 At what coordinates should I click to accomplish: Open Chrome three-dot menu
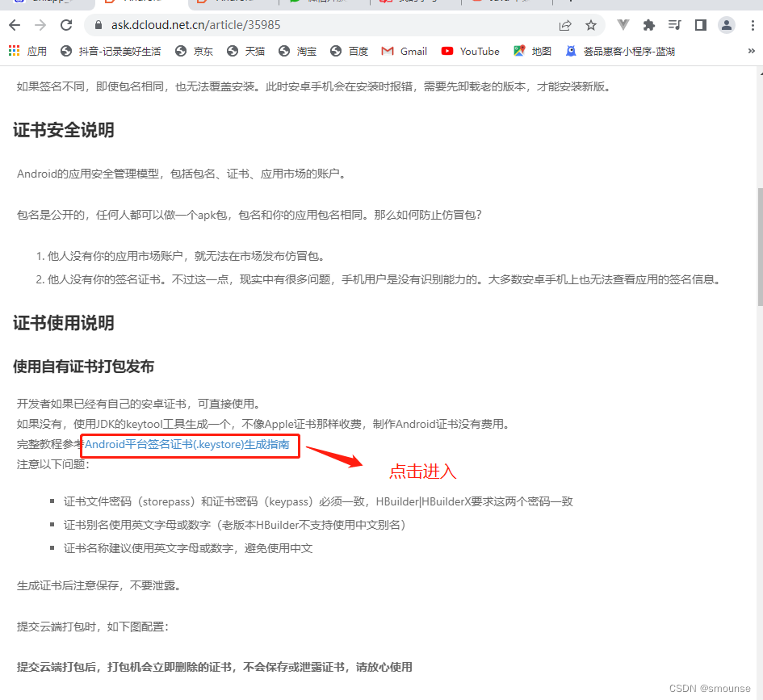tap(753, 25)
